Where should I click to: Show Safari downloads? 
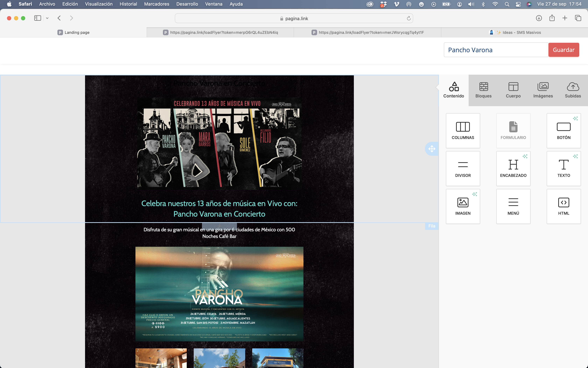click(539, 18)
